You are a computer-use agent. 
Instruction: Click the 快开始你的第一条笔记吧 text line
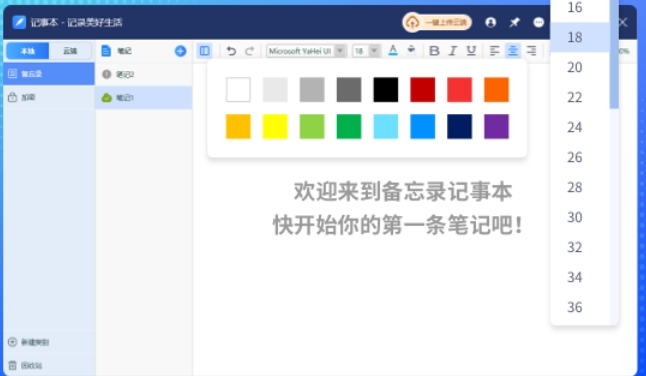coord(398,225)
